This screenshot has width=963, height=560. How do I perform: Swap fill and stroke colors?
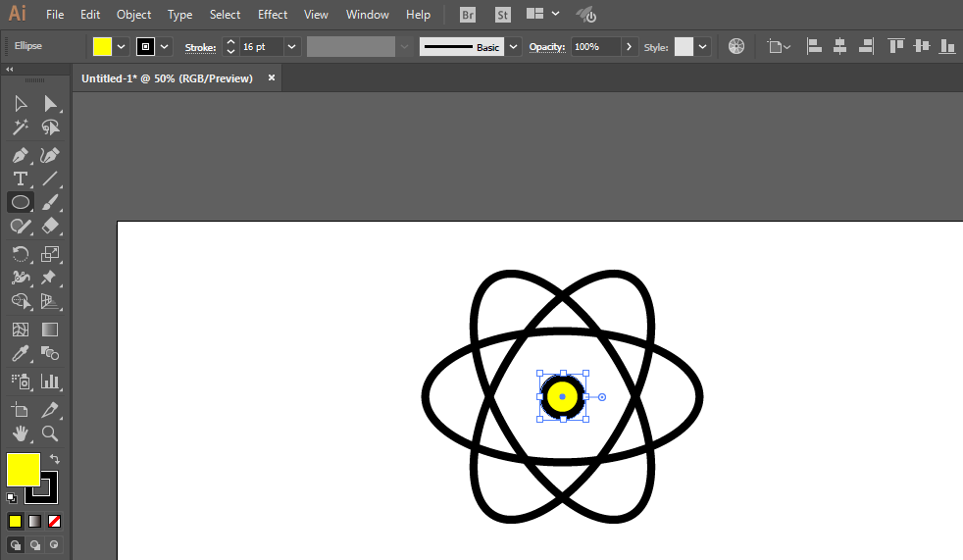tap(55, 459)
